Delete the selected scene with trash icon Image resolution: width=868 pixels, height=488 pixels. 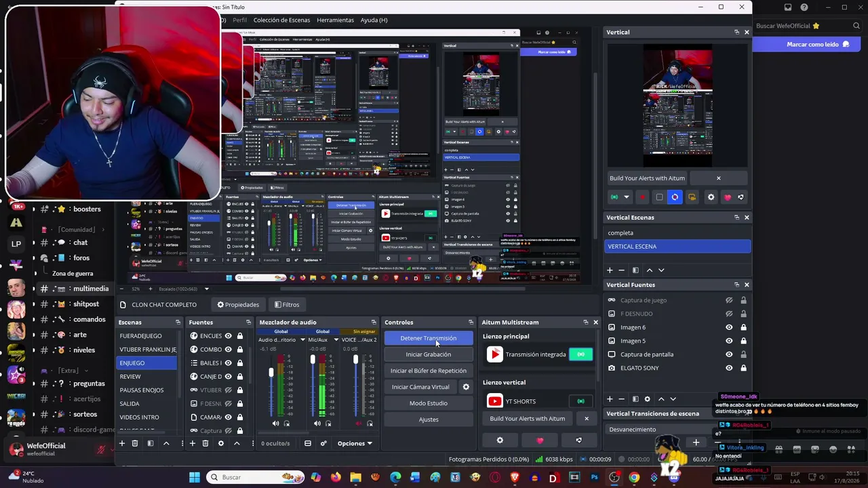point(135,443)
